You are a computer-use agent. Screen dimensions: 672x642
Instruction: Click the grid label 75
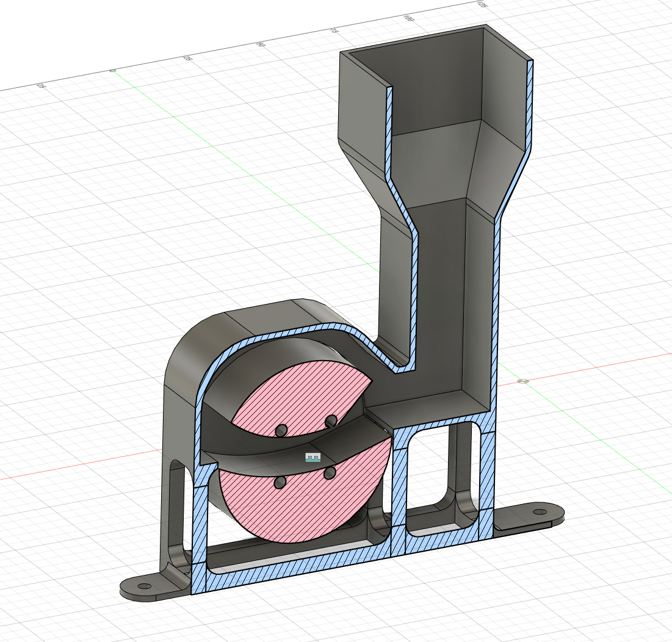[334, 31]
